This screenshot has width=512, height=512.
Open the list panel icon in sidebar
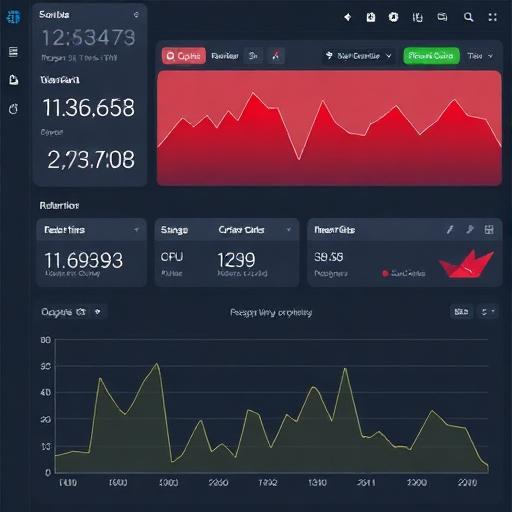coord(13,52)
